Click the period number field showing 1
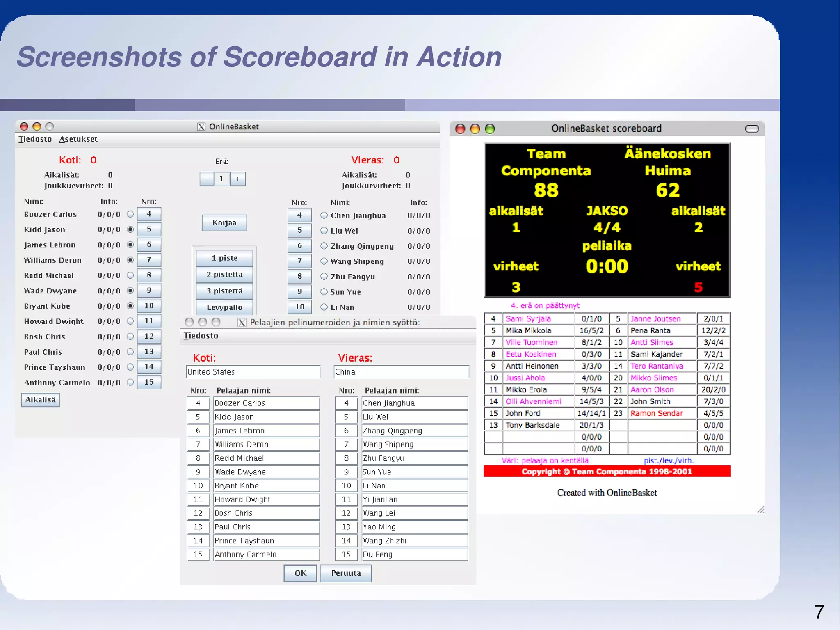The width and height of the screenshot is (840, 630). click(x=222, y=179)
